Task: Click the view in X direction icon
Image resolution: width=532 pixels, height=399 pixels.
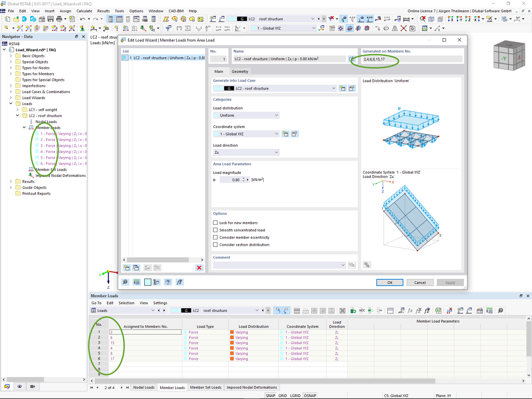Action: [x=451, y=19]
